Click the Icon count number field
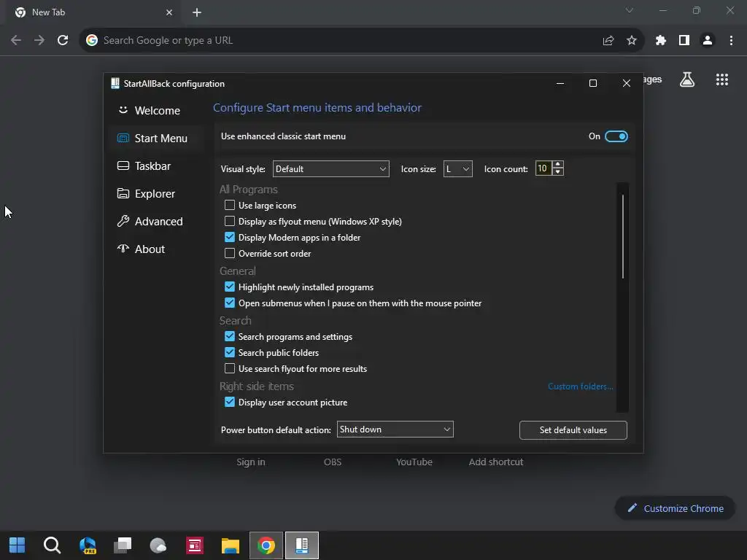Screen dimensions: 747x560 pyautogui.click(x=543, y=168)
